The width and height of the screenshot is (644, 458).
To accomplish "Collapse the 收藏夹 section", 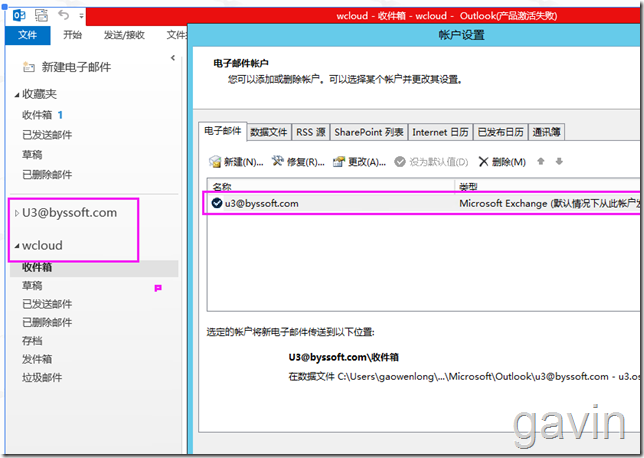I will point(17,95).
